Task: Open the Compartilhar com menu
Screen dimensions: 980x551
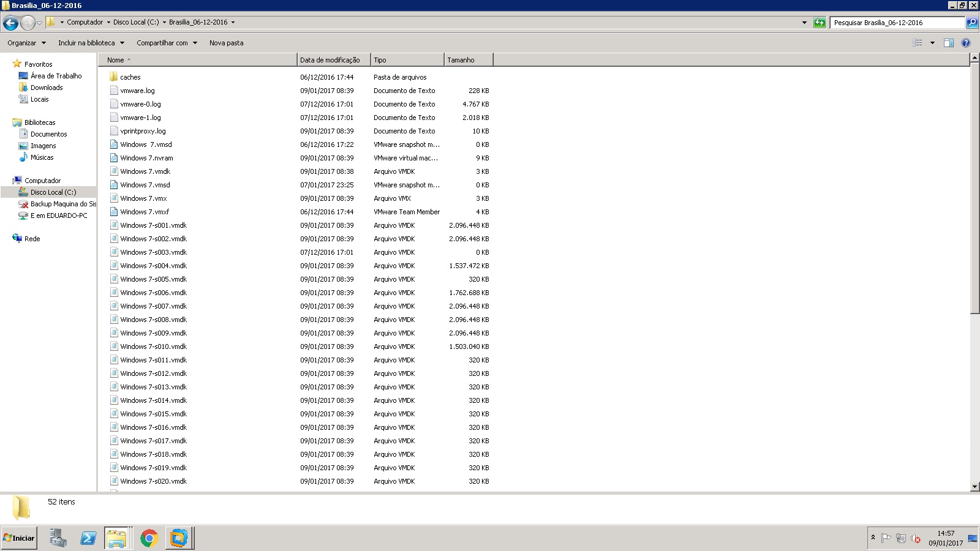Action: 167,43
